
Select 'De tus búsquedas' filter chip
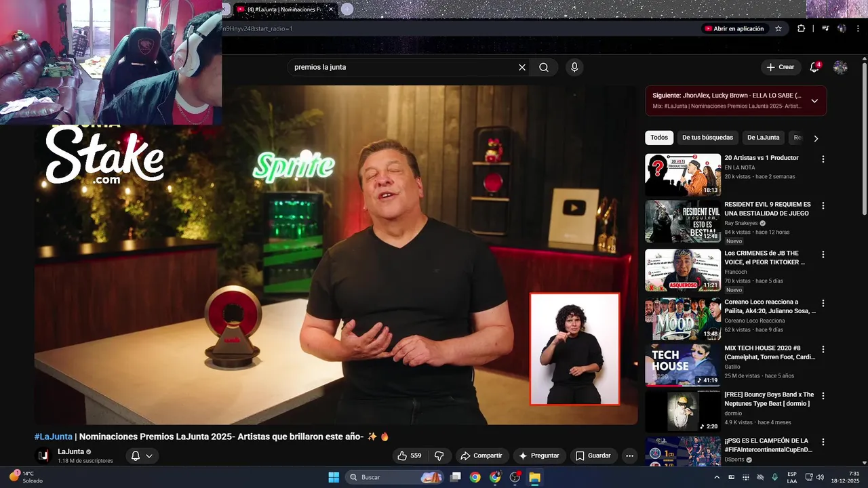[x=707, y=138]
